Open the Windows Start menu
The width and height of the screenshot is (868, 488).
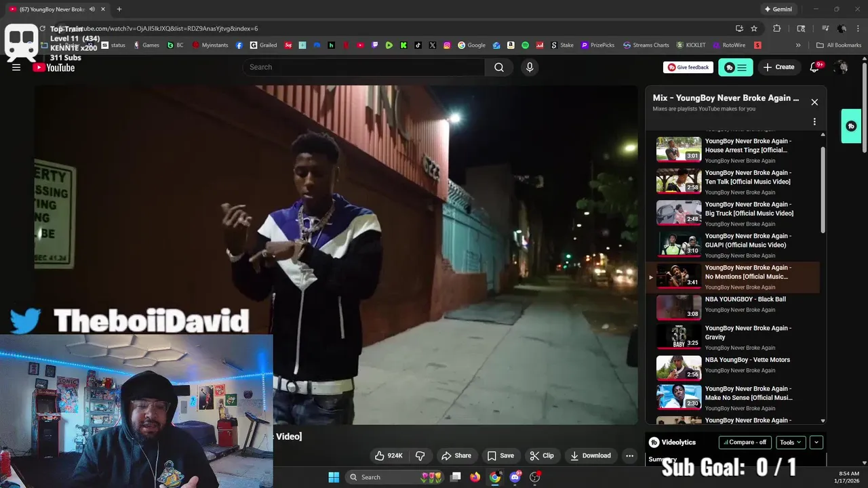[x=334, y=477]
